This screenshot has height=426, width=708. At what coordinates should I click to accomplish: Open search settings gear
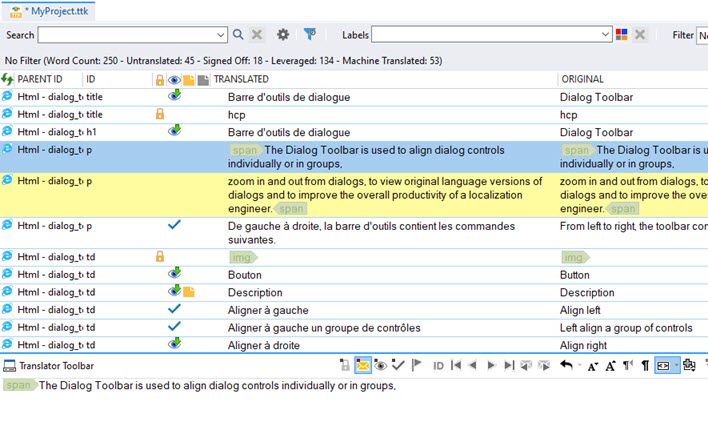[283, 35]
